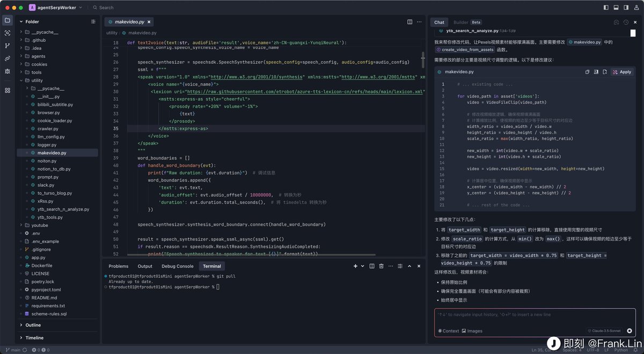Close the AI chat panel
This screenshot has height=354, width=644.
[x=635, y=22]
